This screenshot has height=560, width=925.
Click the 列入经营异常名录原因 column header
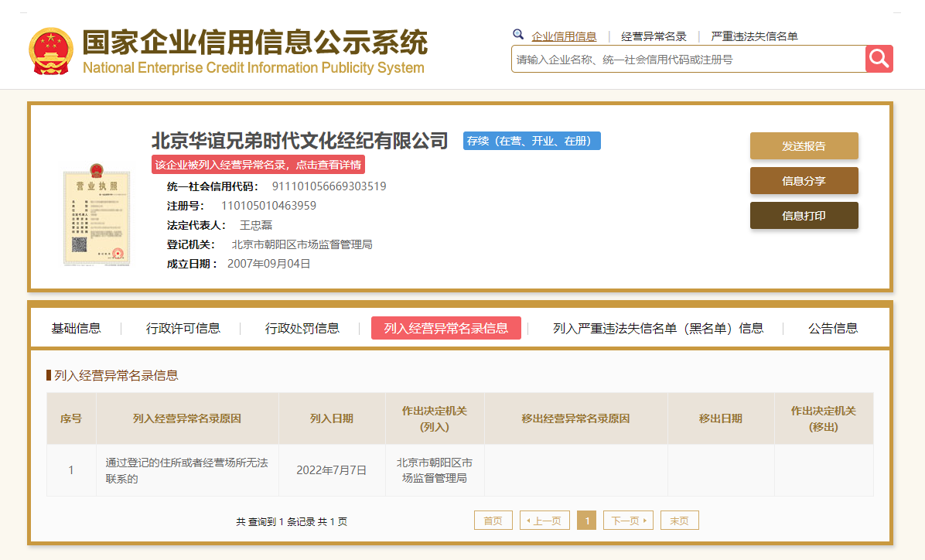click(x=187, y=418)
